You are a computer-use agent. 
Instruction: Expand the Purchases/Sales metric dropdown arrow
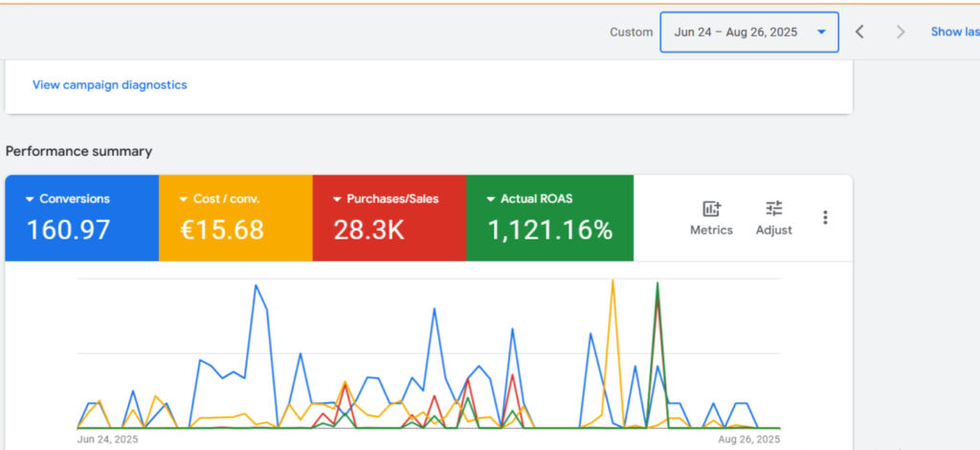[x=337, y=199]
